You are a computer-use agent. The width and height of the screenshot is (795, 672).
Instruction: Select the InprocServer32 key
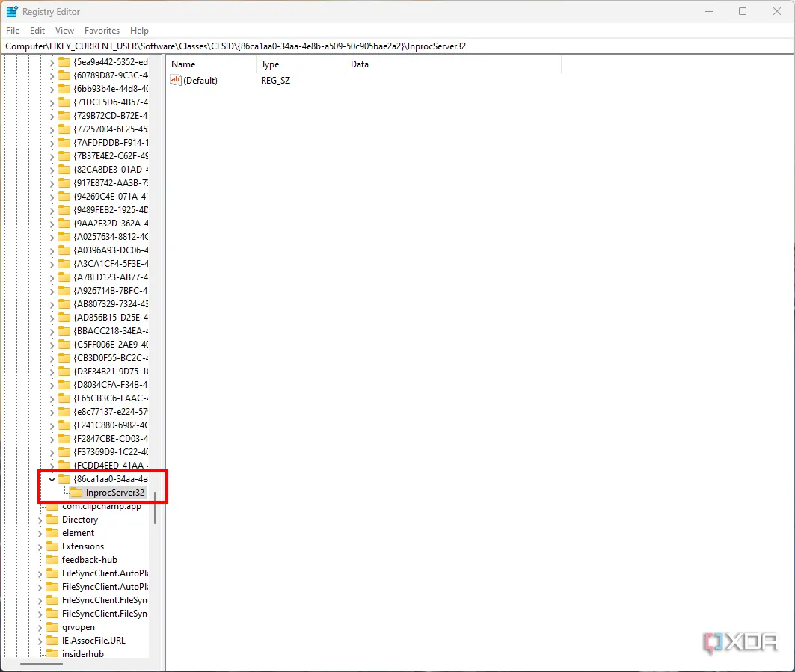pyautogui.click(x=115, y=493)
